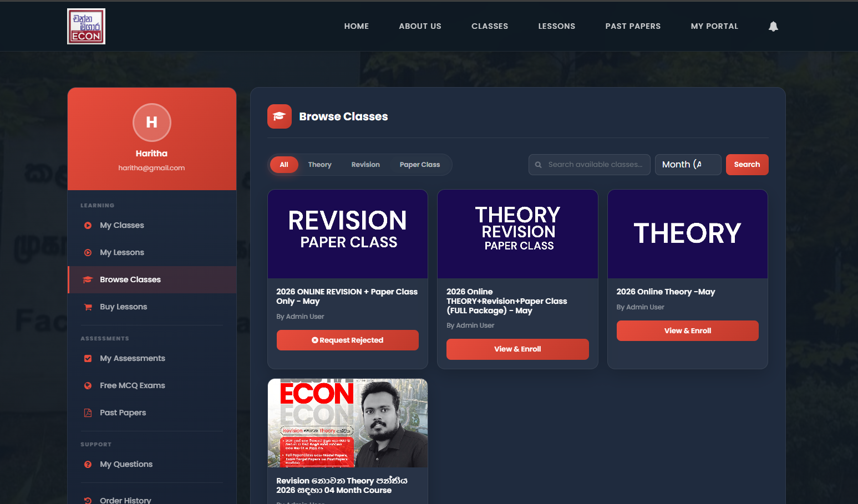Open My Classes in sidebar

(x=152, y=226)
